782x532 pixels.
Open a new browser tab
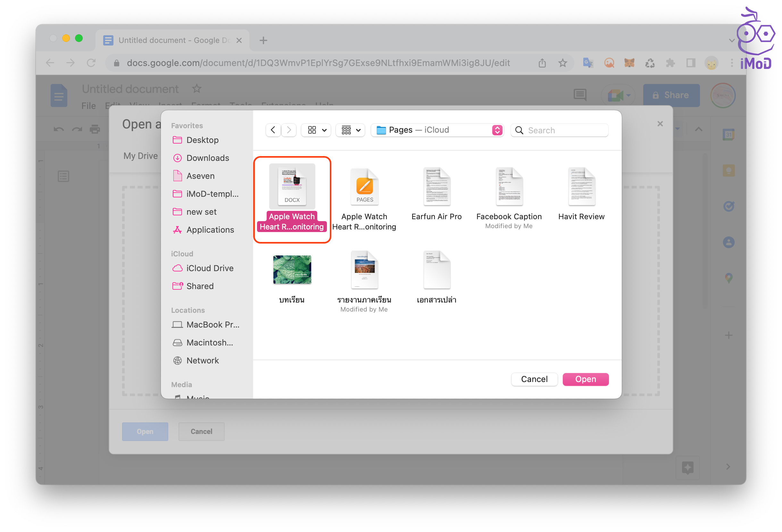(263, 40)
